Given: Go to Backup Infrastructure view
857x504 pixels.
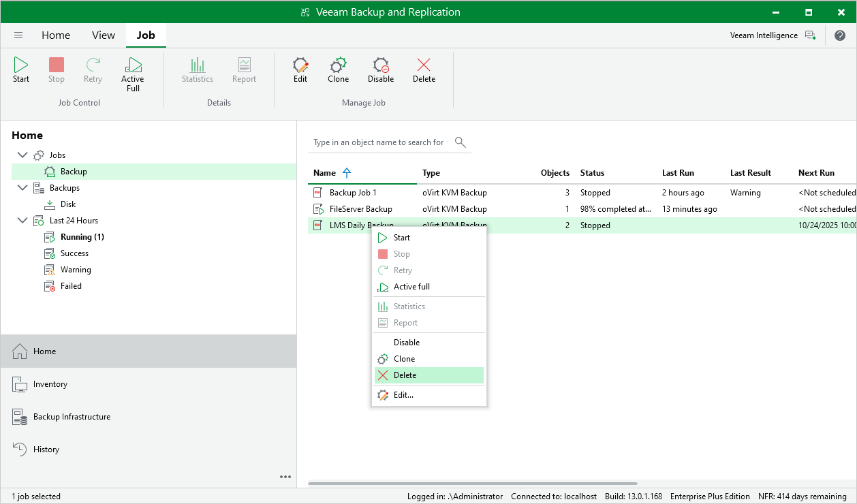Looking at the screenshot, I should click(x=72, y=417).
